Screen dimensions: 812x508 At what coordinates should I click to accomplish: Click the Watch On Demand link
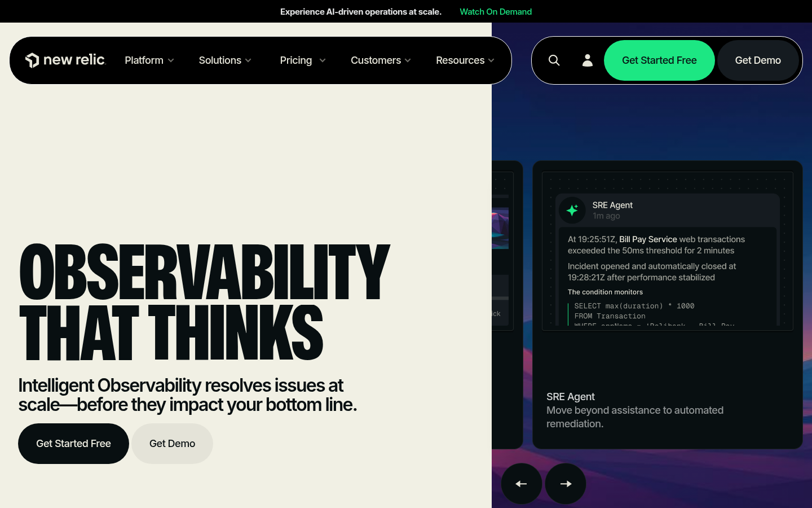pyautogui.click(x=496, y=11)
